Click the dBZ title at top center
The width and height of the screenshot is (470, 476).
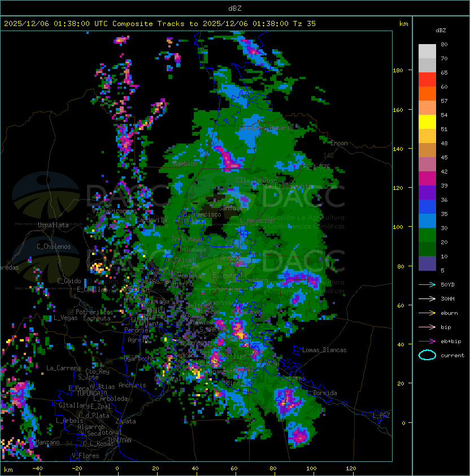click(235, 8)
